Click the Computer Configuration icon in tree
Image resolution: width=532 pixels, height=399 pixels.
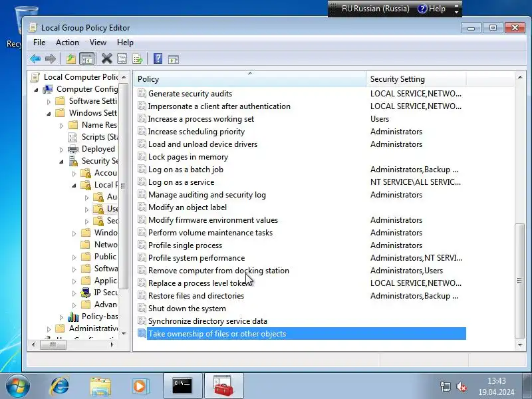click(x=48, y=89)
